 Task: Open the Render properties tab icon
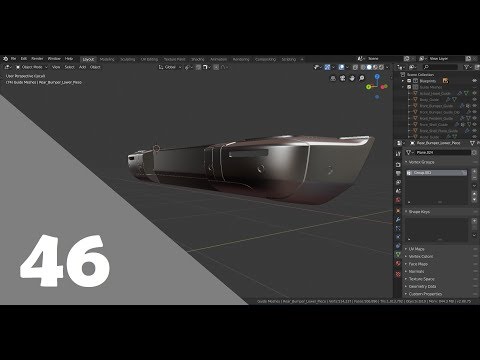[398, 165]
